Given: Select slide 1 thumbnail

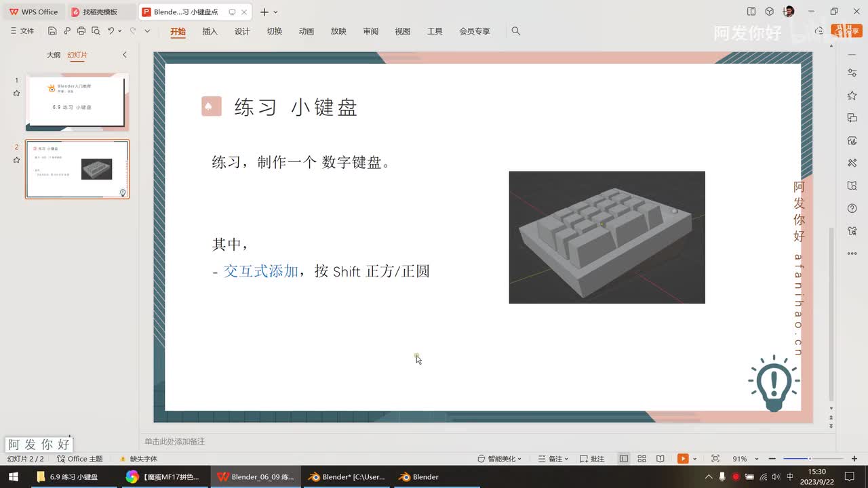Looking at the screenshot, I should click(77, 102).
